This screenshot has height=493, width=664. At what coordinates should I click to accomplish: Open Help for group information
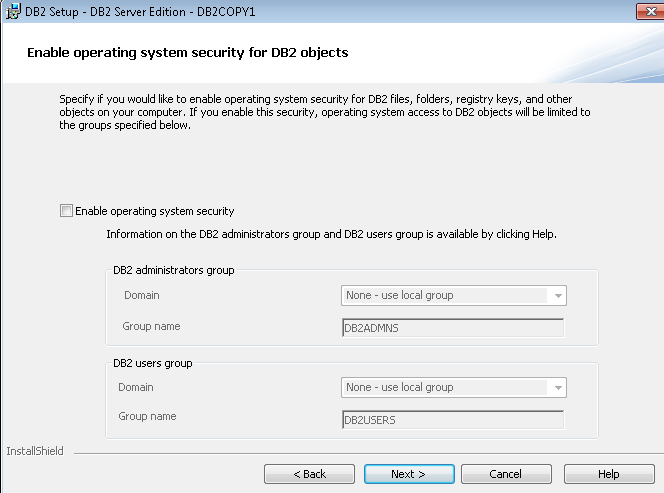609,474
